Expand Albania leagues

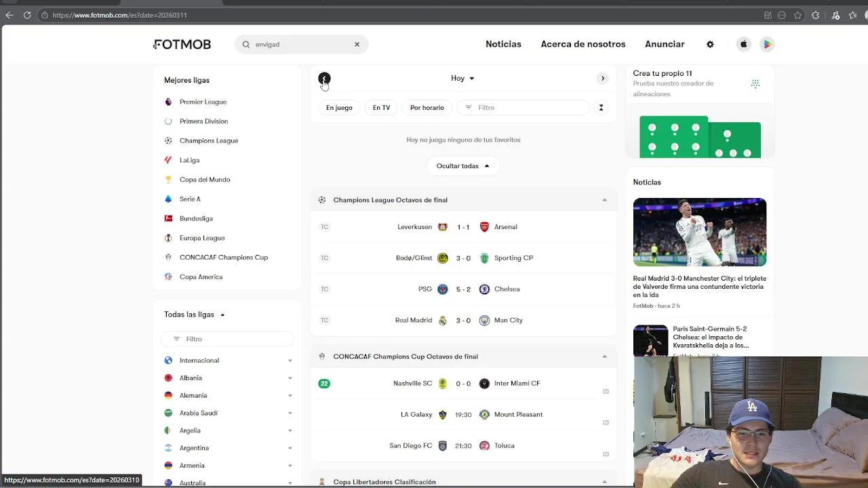tap(290, 378)
